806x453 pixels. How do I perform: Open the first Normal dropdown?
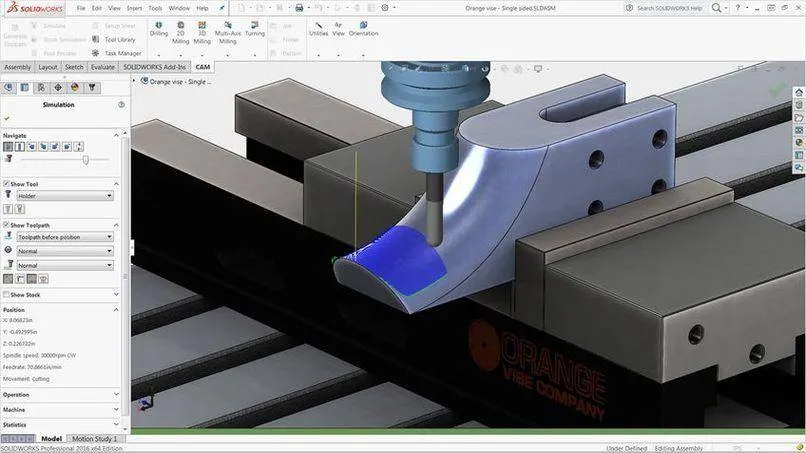65,251
